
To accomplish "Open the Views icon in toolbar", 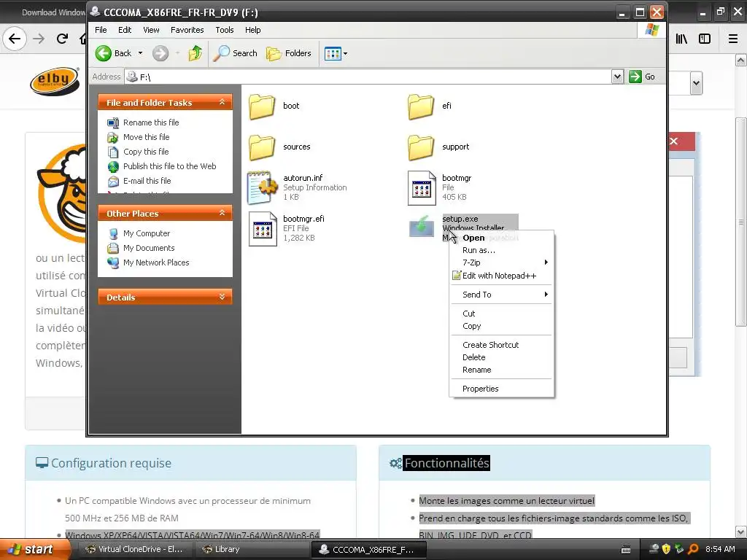I will [x=333, y=53].
